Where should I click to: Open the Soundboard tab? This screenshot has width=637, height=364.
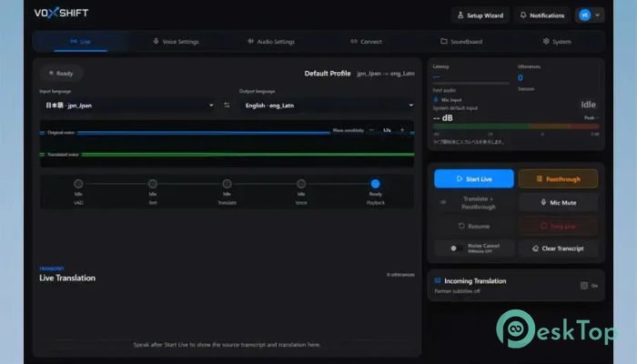[461, 42]
